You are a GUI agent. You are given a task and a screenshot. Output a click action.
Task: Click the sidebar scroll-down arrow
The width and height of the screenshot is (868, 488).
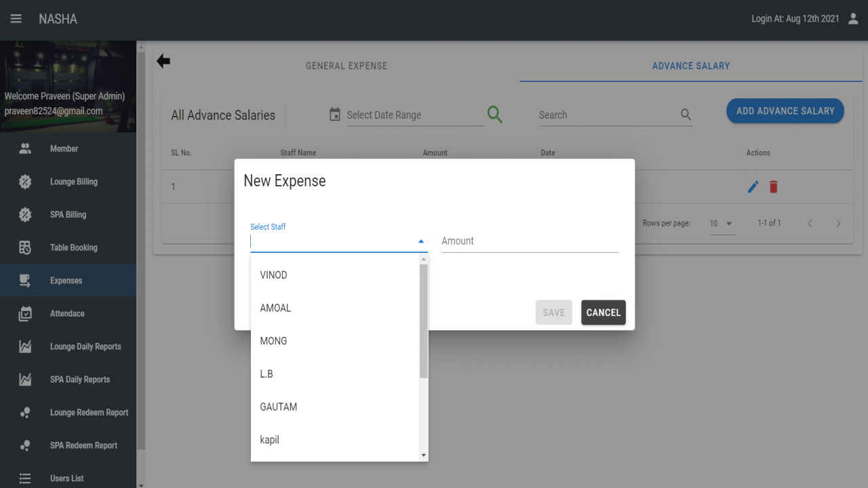141,485
